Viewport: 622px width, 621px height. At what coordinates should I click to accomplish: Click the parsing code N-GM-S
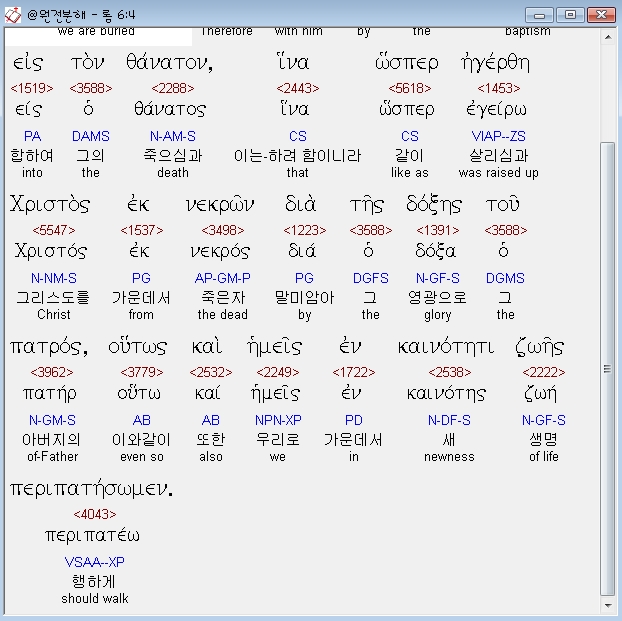(x=52, y=420)
